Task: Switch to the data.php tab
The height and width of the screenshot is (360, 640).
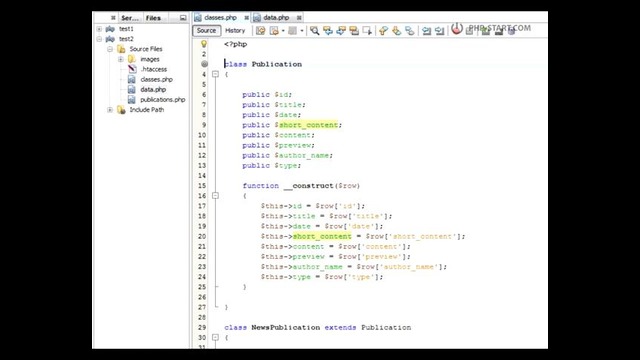Action: pyautogui.click(x=276, y=18)
